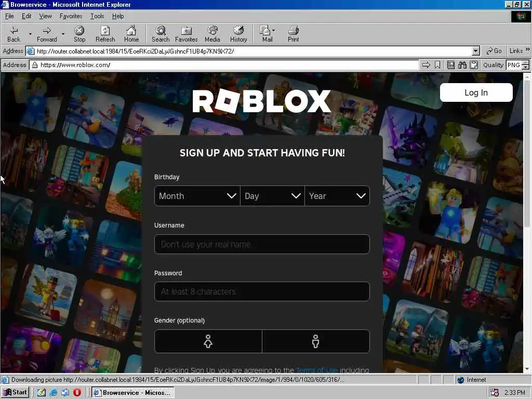
Task: Click the bookmark ribbon icon
Action: 437,65
